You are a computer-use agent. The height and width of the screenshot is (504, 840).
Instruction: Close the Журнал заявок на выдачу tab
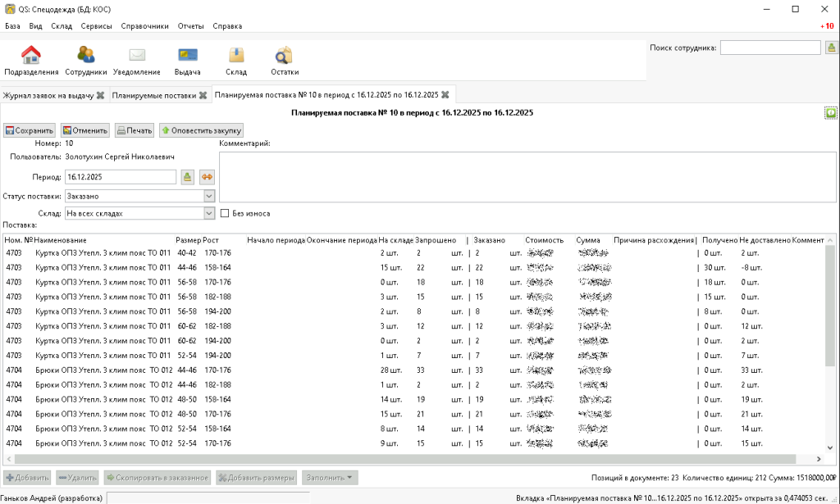click(x=100, y=95)
